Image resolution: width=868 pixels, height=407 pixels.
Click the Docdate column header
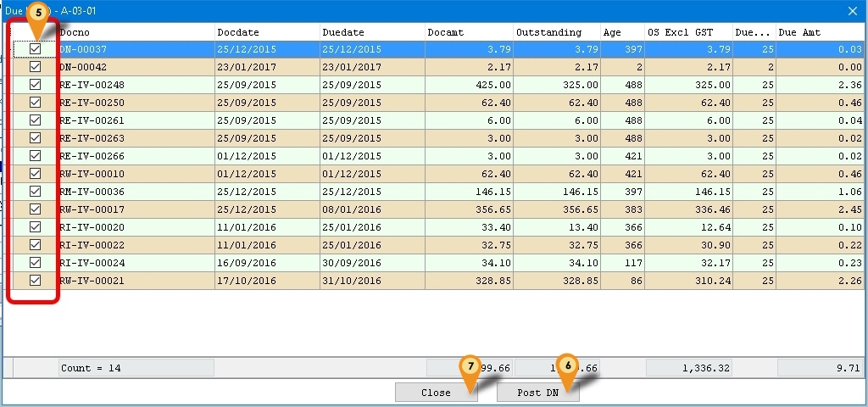pyautogui.click(x=267, y=32)
